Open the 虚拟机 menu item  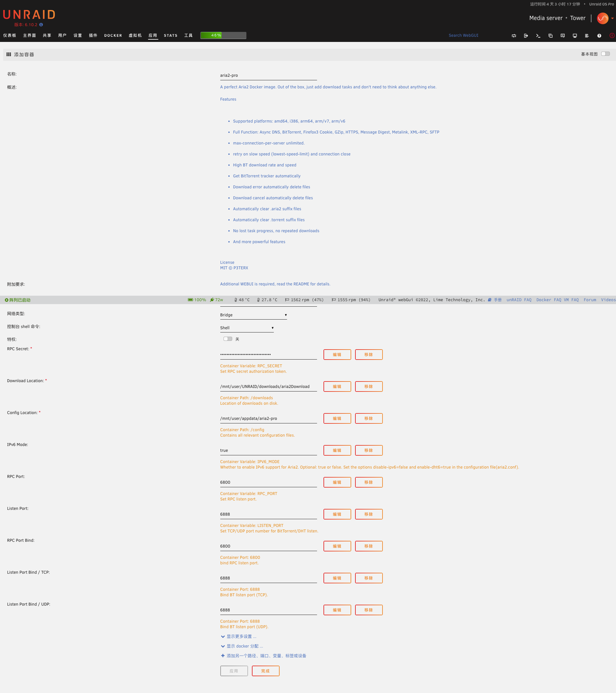(135, 35)
